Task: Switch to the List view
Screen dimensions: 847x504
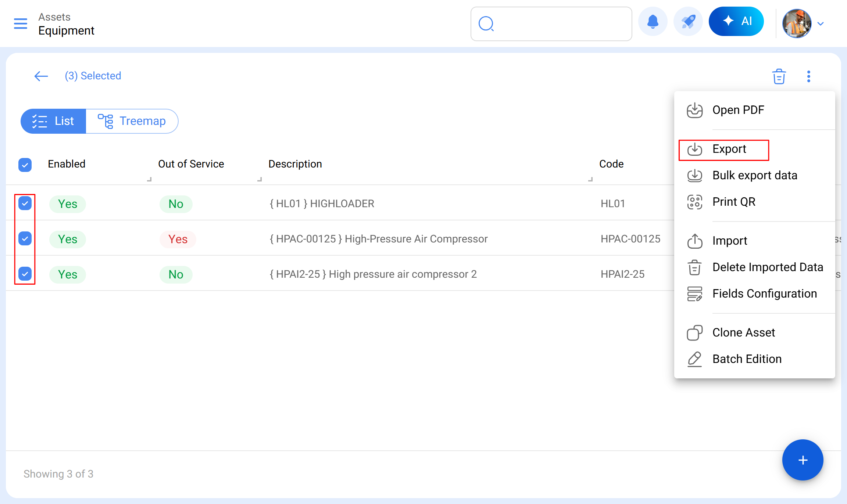Action: [x=53, y=121]
